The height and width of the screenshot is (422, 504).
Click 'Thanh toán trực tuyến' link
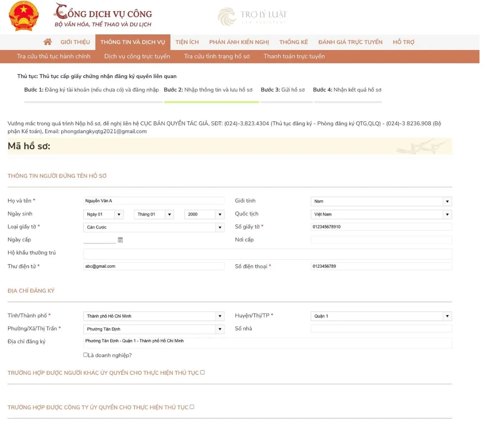[294, 56]
